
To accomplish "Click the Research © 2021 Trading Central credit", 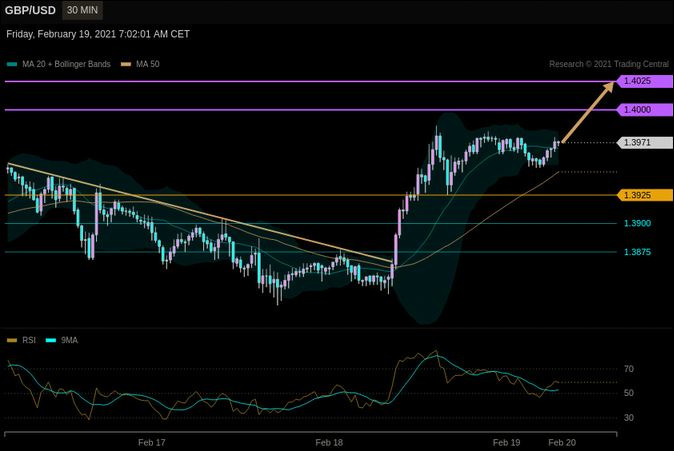I will point(609,64).
